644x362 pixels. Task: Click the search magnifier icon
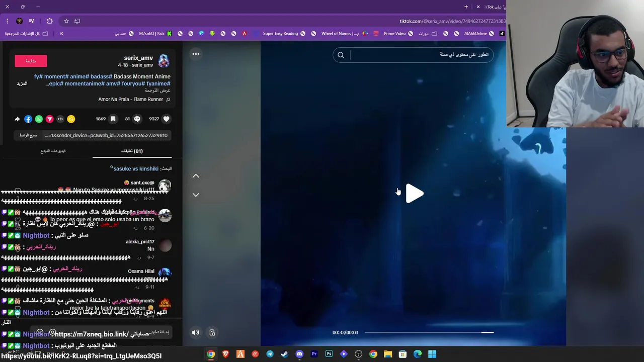341,55
